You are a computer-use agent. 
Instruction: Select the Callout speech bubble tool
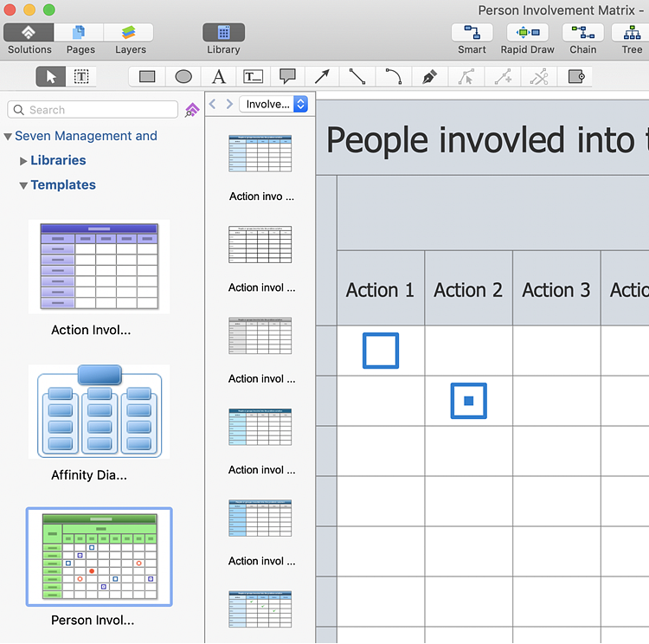pos(287,76)
